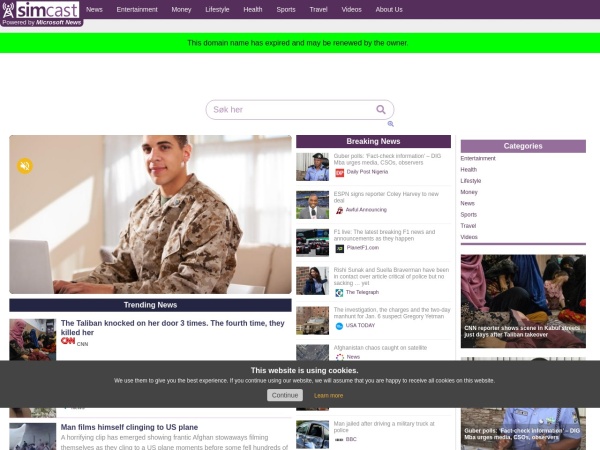Viewport: 600px width, 450px height.
Task: Select Videos in the Categories list
Action: click(469, 237)
